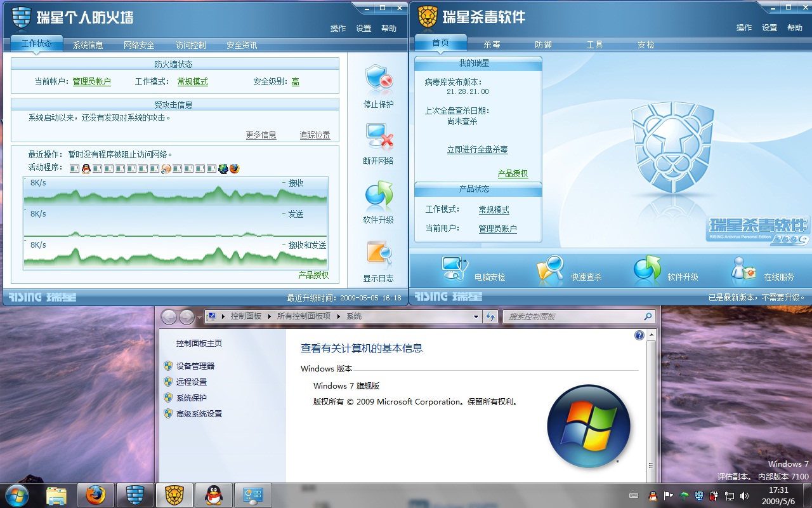Open the recent pages dropdown beside the forward button
This screenshot has width=812, height=508.
coord(199,316)
